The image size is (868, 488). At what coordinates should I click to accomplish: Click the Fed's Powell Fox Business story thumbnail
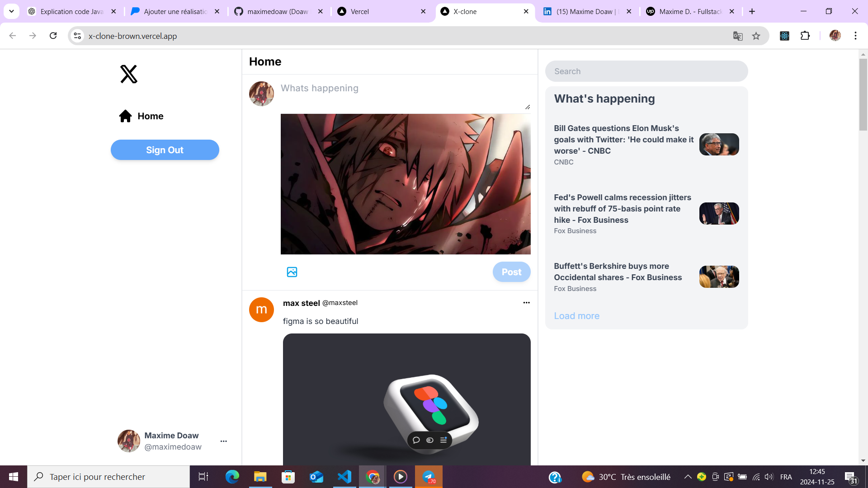[x=720, y=213]
